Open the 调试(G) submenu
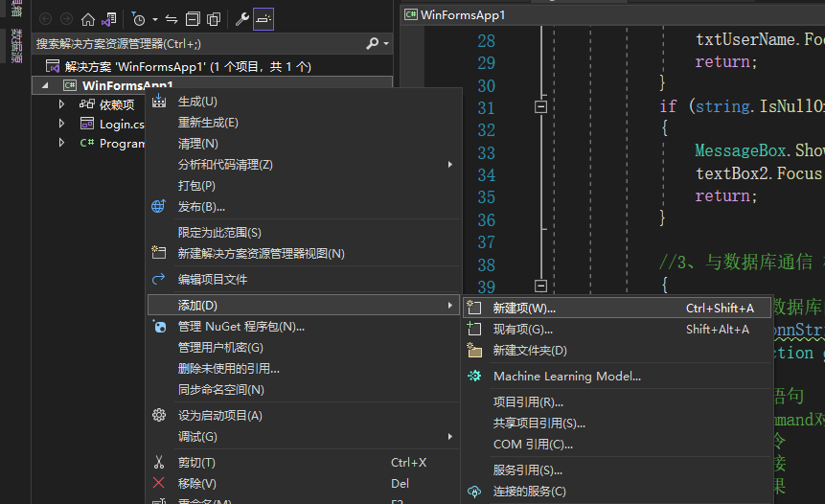 pos(303,437)
